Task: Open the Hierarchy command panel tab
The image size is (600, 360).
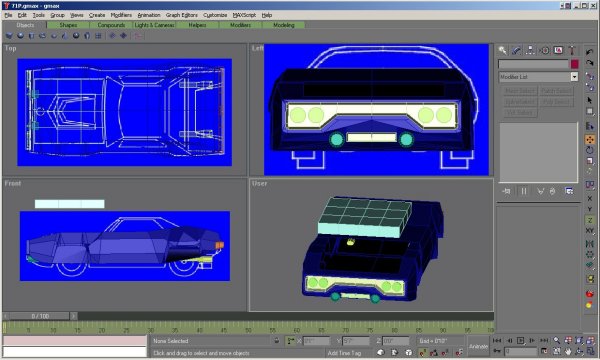Action: 530,50
